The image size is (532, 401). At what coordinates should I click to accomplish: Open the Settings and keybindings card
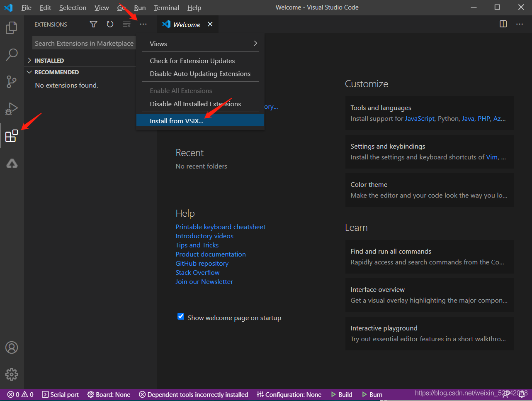(429, 152)
